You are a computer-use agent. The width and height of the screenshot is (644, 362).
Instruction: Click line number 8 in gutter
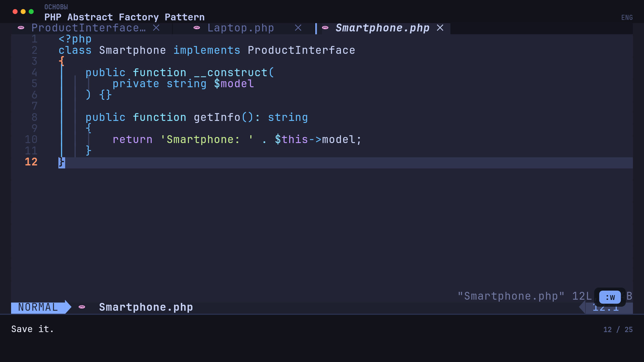pos(34,117)
